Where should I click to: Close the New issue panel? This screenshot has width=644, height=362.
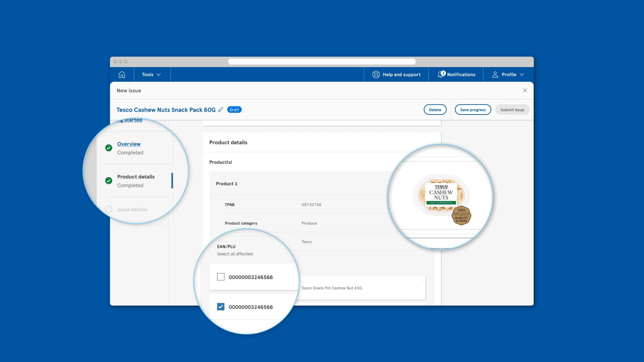525,90
